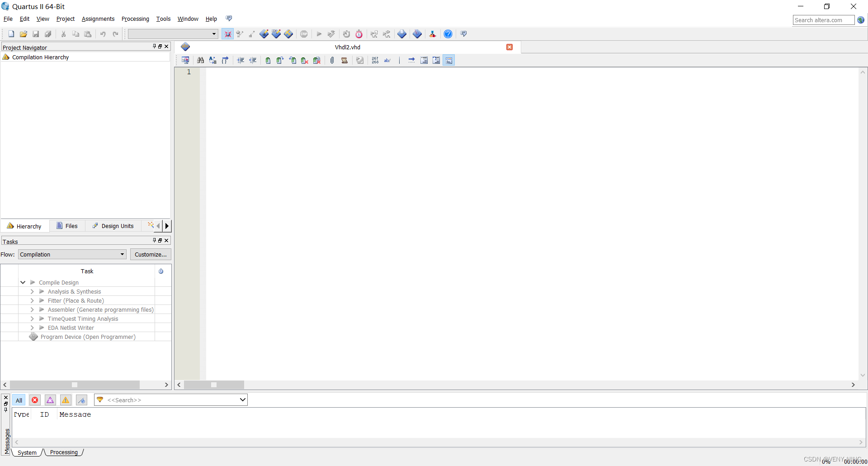Image resolution: width=868 pixels, height=466 pixels.
Task: Open the red TimeQuest clock icon
Action: 359,34
